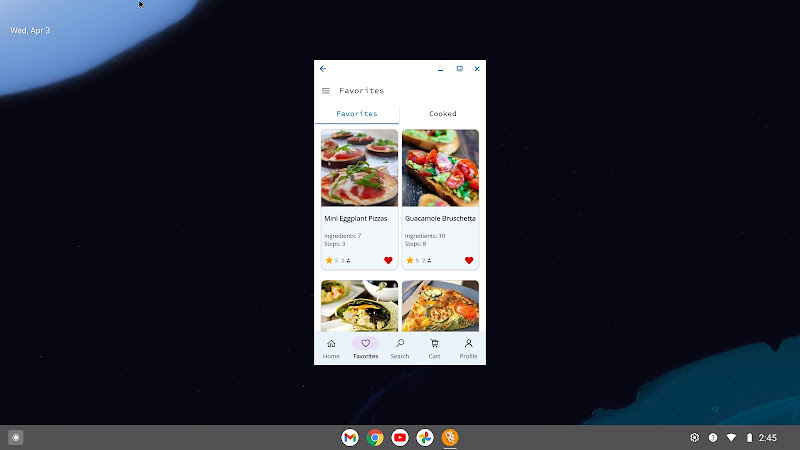
Task: Minimize the recipe app window
Action: (440, 69)
